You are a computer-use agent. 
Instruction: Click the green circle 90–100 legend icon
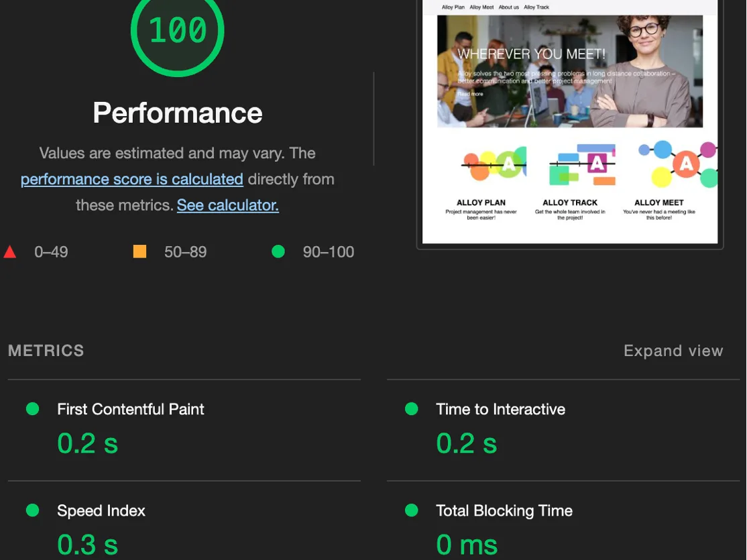[x=278, y=251]
